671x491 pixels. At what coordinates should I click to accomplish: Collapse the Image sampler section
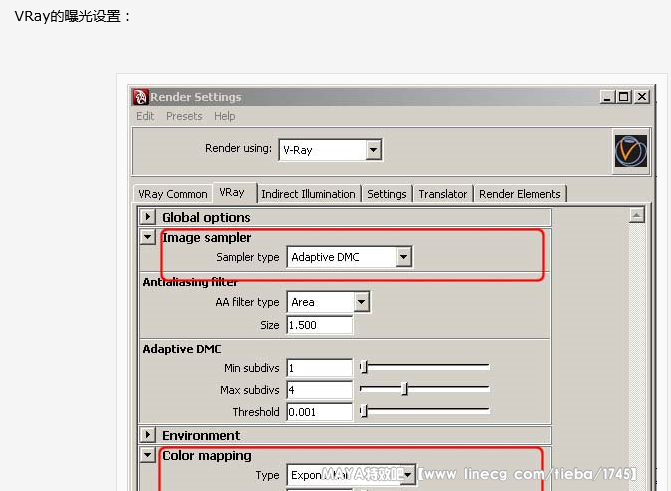pos(148,238)
